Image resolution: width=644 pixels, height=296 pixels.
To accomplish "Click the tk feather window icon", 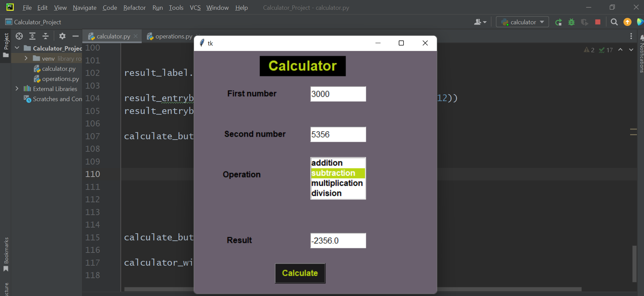I will [202, 43].
